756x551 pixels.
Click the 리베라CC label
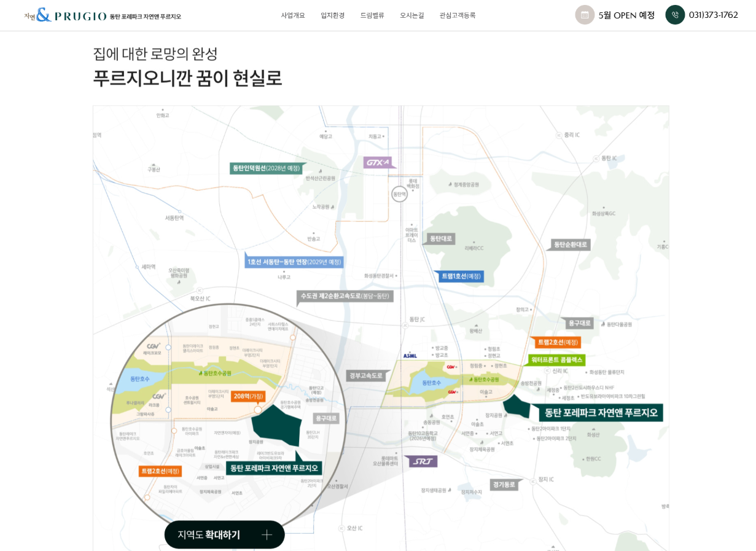pos(474,248)
